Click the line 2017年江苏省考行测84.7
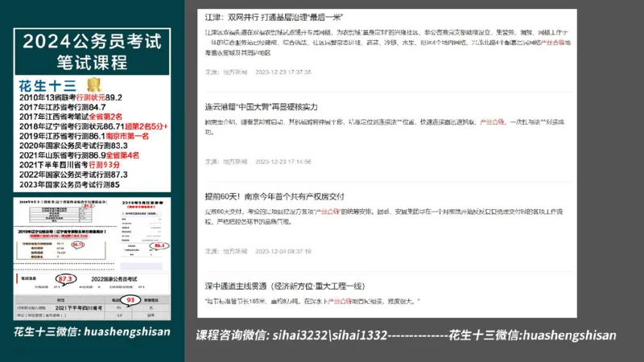Screen dimensions: 644x362 pyautogui.click(x=63, y=107)
